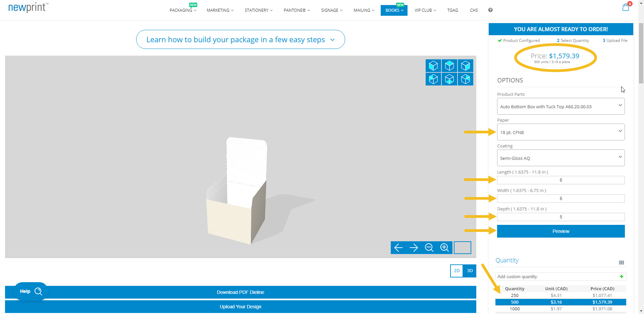Click the gray background color box in viewer
This screenshot has height=314, width=644.
tap(463, 248)
